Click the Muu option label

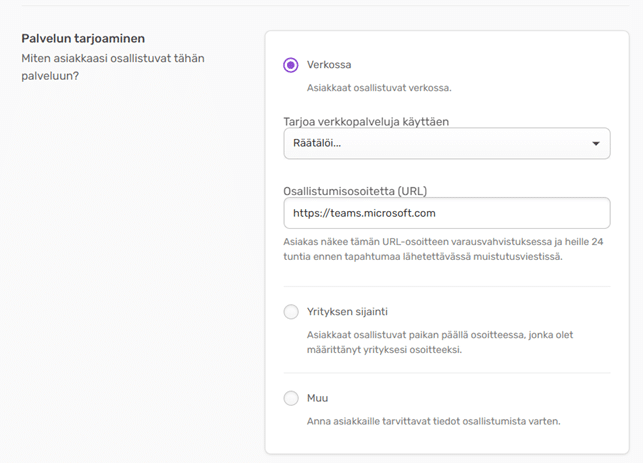[318, 398]
